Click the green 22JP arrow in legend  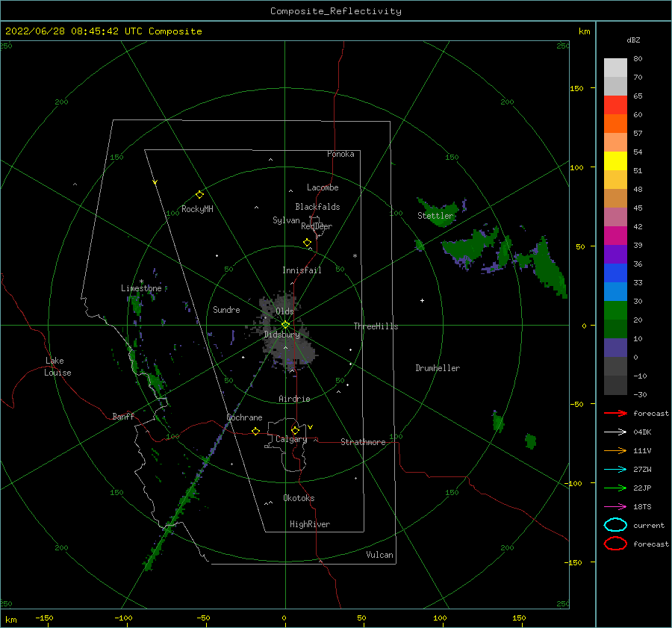(615, 488)
